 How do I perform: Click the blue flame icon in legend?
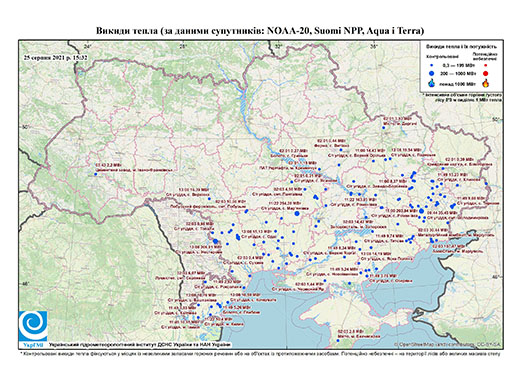pyautogui.click(x=432, y=83)
